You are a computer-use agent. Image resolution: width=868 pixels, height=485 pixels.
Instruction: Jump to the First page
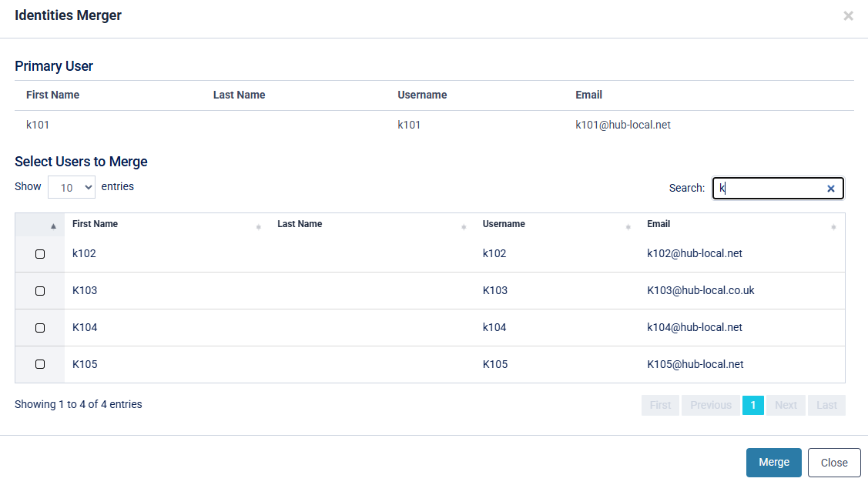click(x=660, y=405)
